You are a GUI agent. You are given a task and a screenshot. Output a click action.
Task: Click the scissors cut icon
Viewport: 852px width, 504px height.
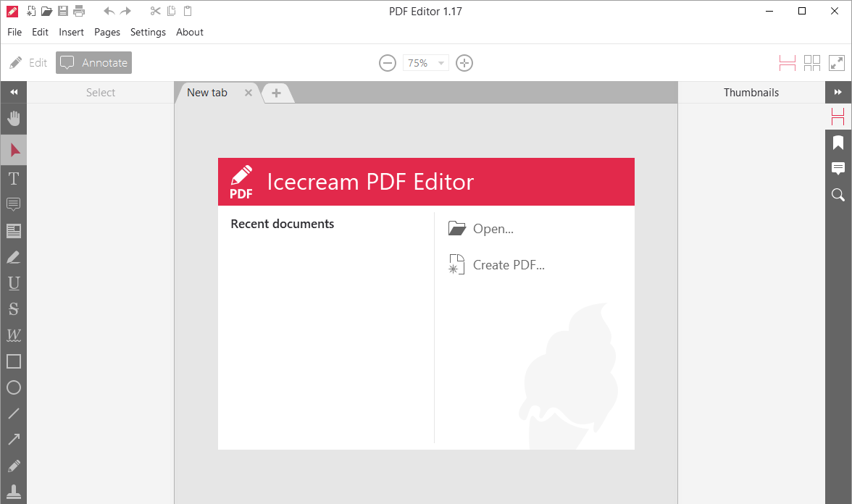coord(155,11)
